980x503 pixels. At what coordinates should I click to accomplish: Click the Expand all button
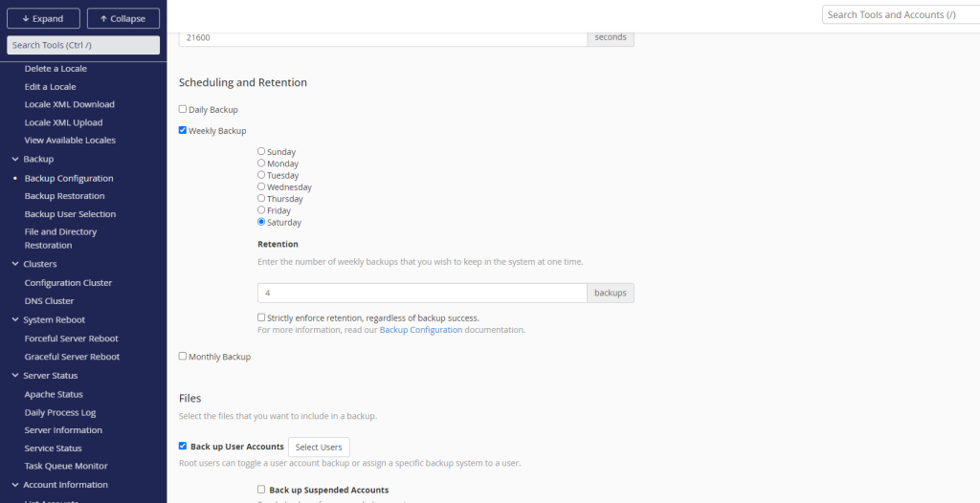point(42,18)
